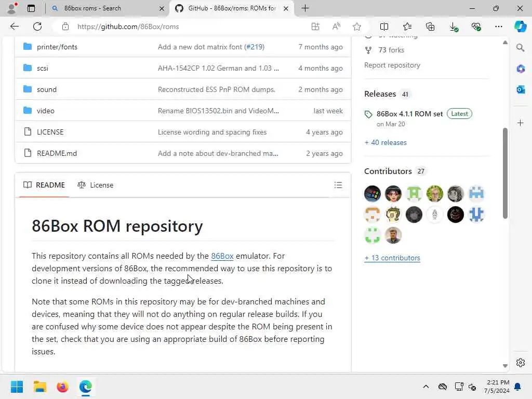The image size is (532, 399).
Task: Open the 86Box 4.1.1 ROM set release
Action: point(409,114)
